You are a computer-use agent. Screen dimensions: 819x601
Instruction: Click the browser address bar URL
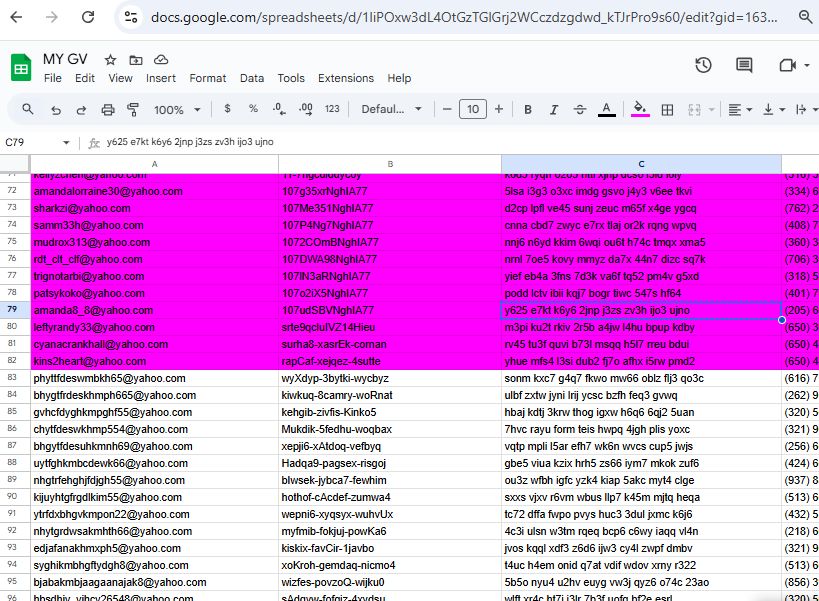(464, 17)
